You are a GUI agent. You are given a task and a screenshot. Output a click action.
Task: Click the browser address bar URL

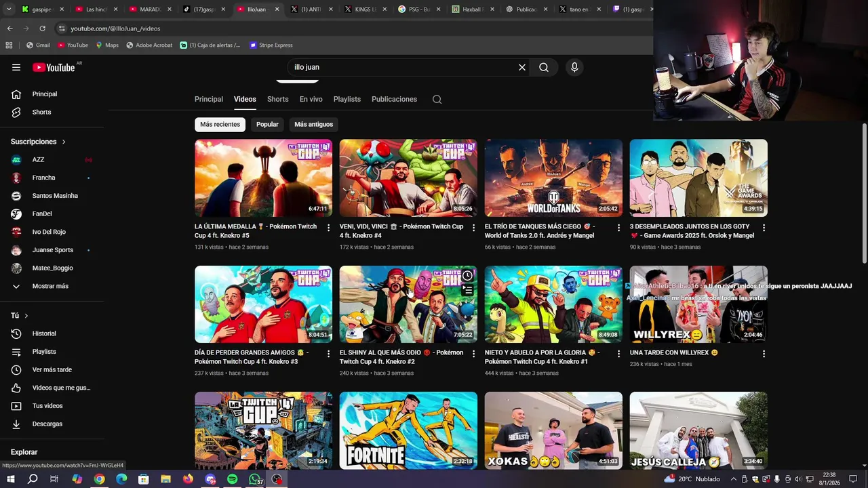click(115, 28)
